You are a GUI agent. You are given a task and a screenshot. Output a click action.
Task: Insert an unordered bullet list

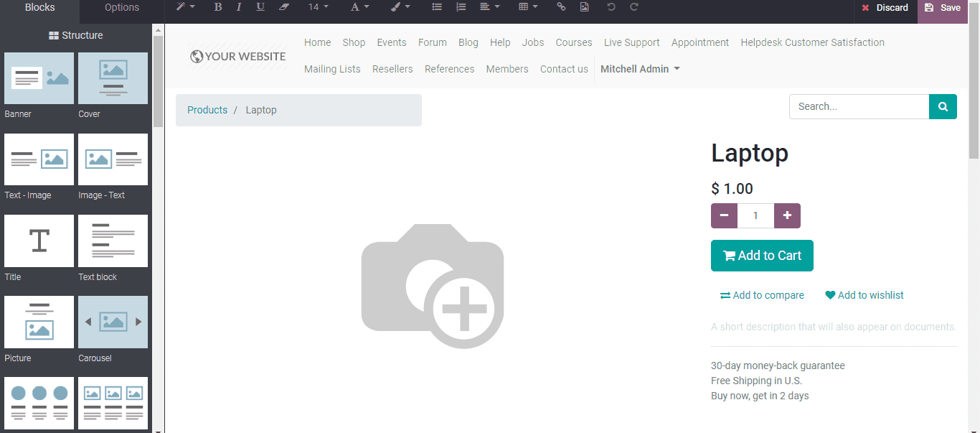(x=437, y=7)
